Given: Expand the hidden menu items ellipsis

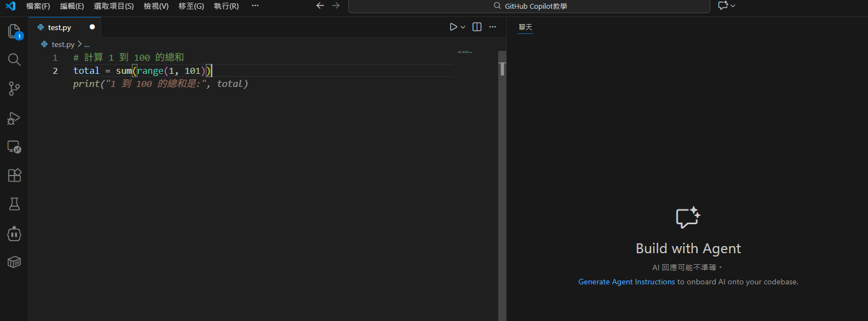Looking at the screenshot, I should 255,5.
